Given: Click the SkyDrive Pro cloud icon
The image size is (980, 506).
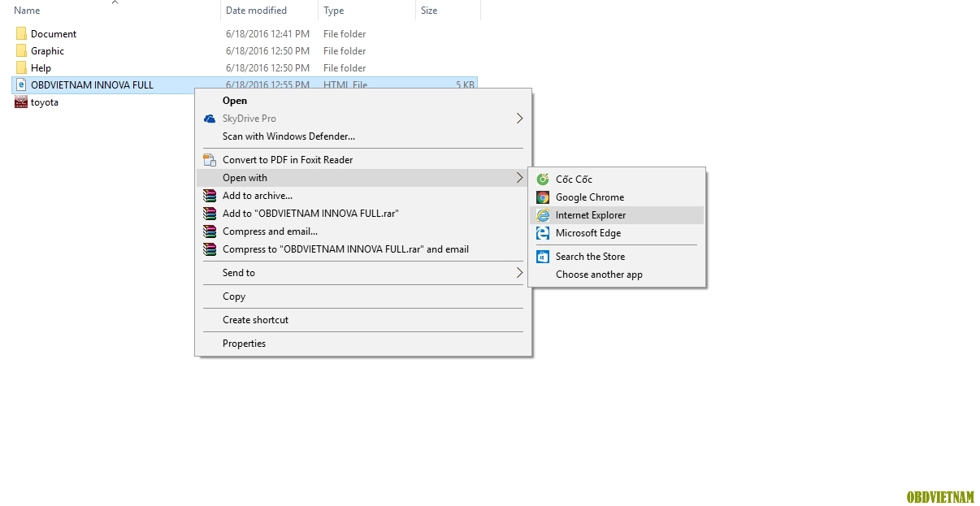Looking at the screenshot, I should 210,119.
